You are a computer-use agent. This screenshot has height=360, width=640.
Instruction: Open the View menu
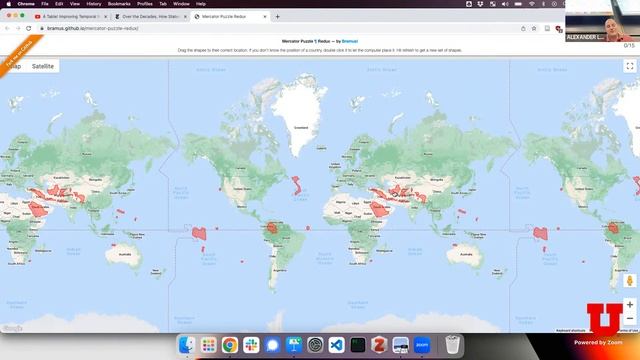pyautogui.click(x=75, y=4)
